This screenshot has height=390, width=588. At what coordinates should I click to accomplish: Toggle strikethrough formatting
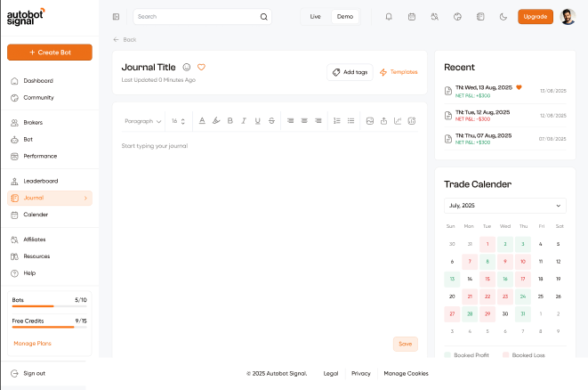(x=271, y=121)
